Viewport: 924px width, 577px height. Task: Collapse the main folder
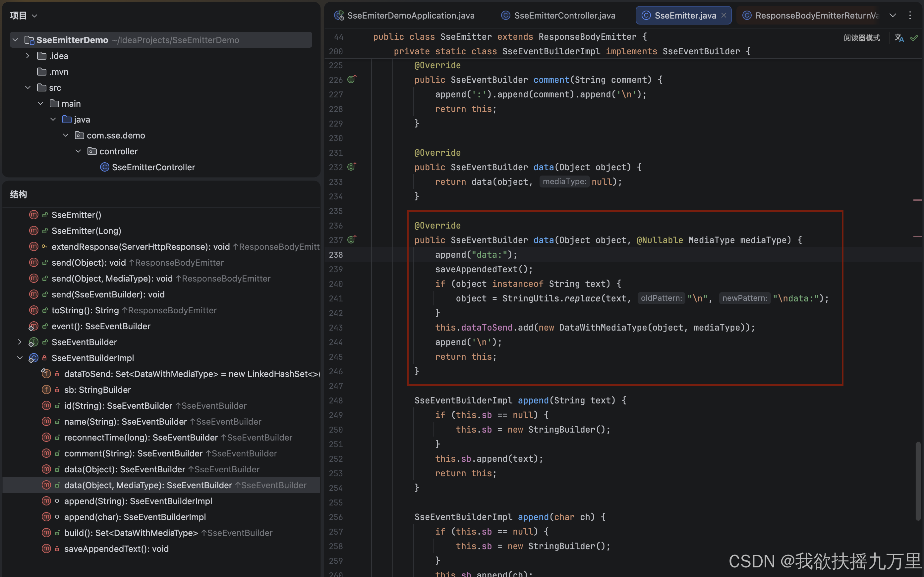click(40, 103)
